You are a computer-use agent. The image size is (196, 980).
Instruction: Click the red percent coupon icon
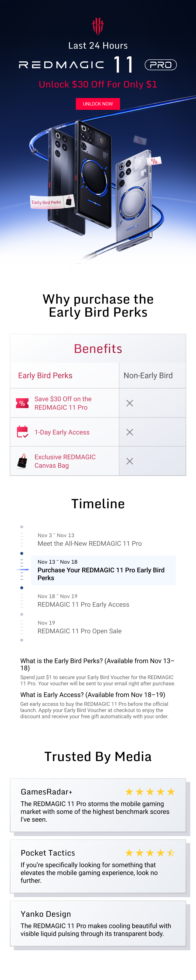pos(22,403)
